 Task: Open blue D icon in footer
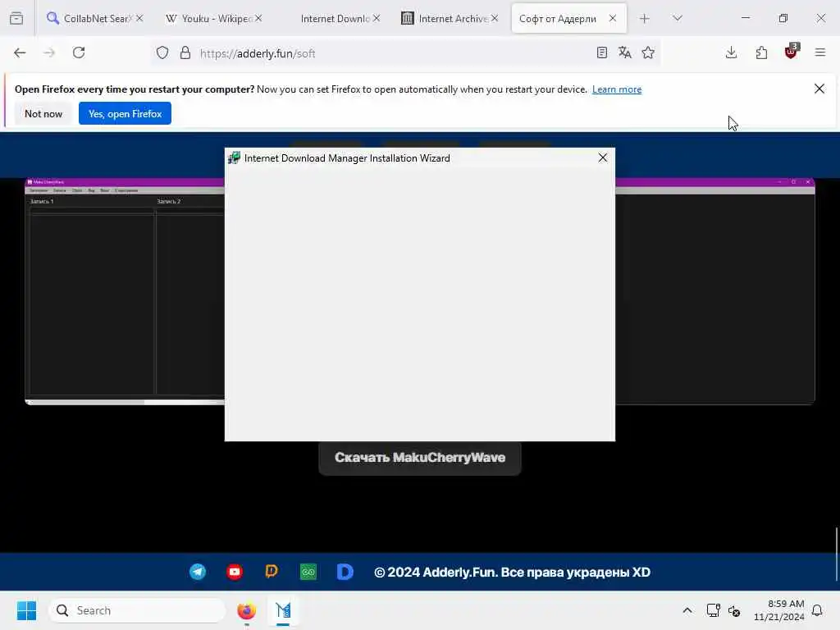[x=345, y=572]
